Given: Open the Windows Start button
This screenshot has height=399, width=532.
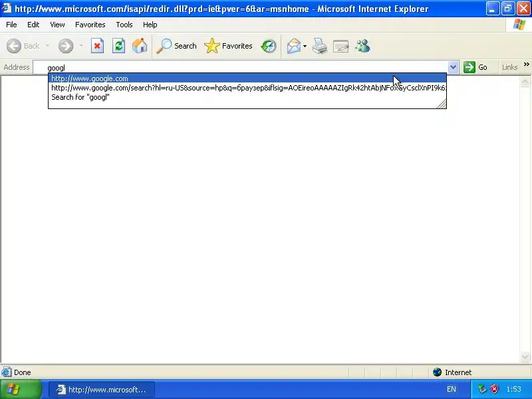Looking at the screenshot, I should 21,389.
